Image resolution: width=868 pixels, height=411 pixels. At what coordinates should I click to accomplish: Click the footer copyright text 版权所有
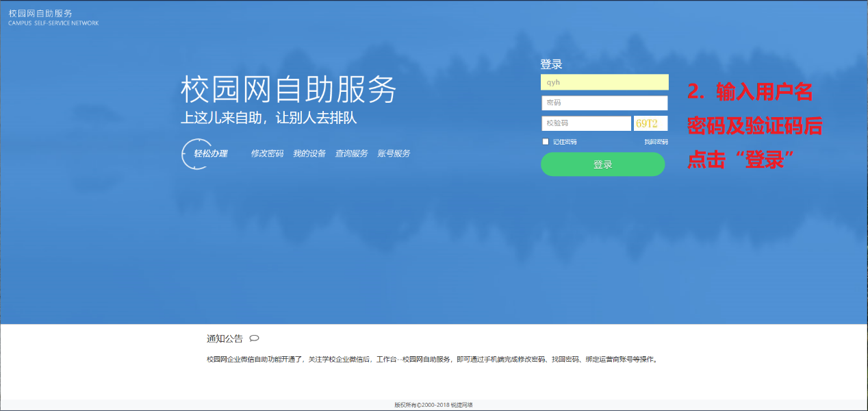pos(433,405)
